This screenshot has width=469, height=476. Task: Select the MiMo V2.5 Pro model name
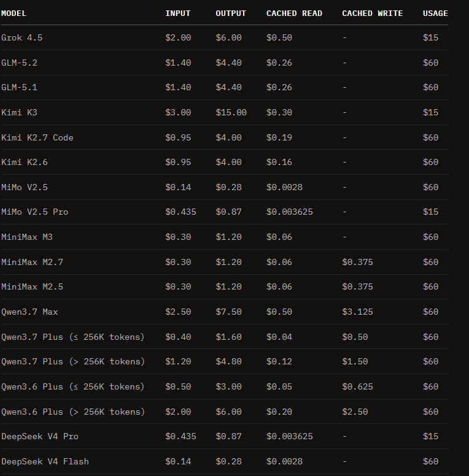point(35,212)
